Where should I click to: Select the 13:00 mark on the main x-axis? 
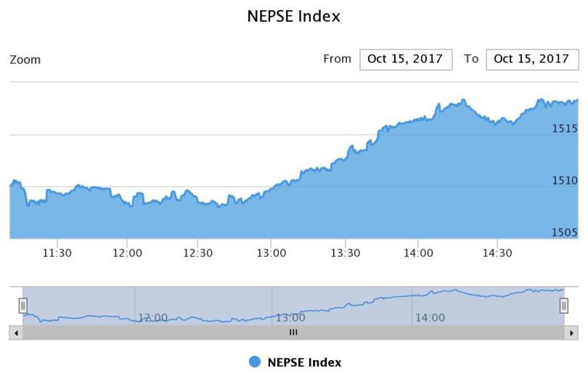click(271, 253)
